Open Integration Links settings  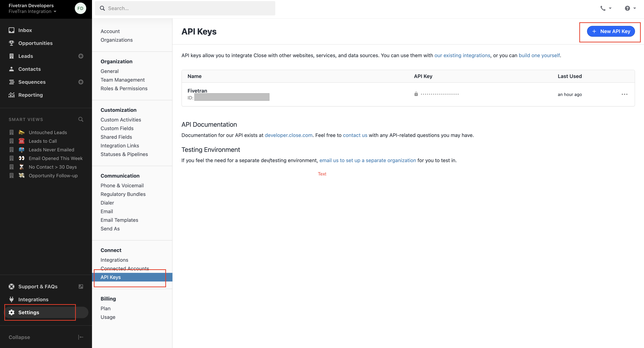[120, 145]
